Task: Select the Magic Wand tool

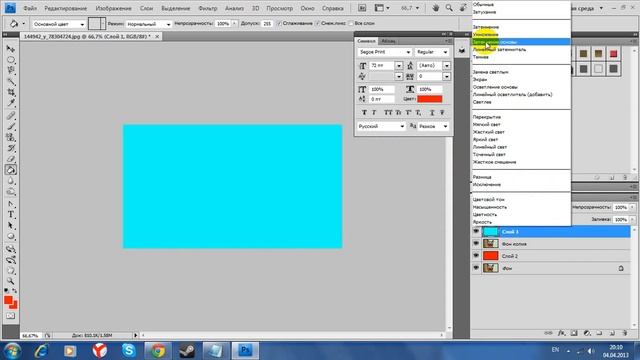Action: coord(11,82)
